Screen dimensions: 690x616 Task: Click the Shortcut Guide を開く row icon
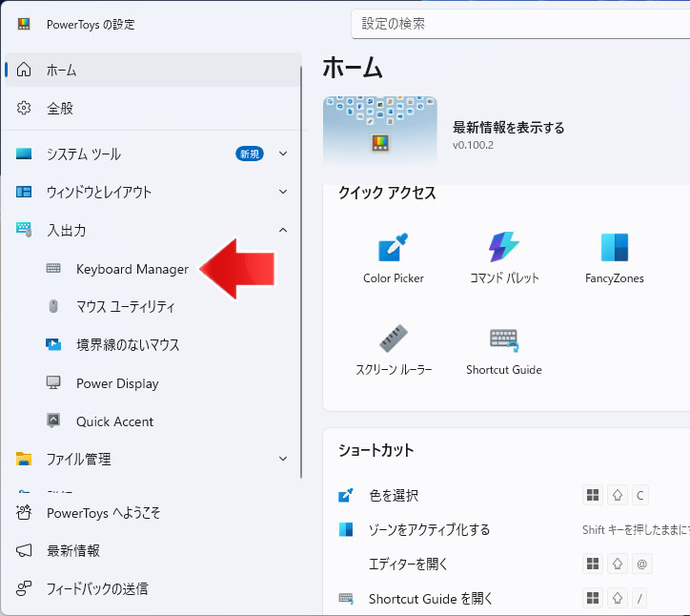click(x=346, y=599)
